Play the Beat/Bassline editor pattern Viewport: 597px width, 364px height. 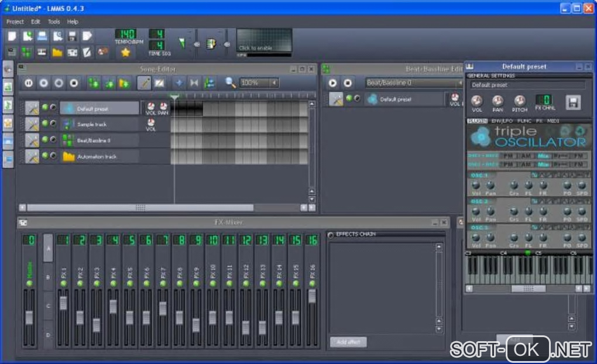332,83
